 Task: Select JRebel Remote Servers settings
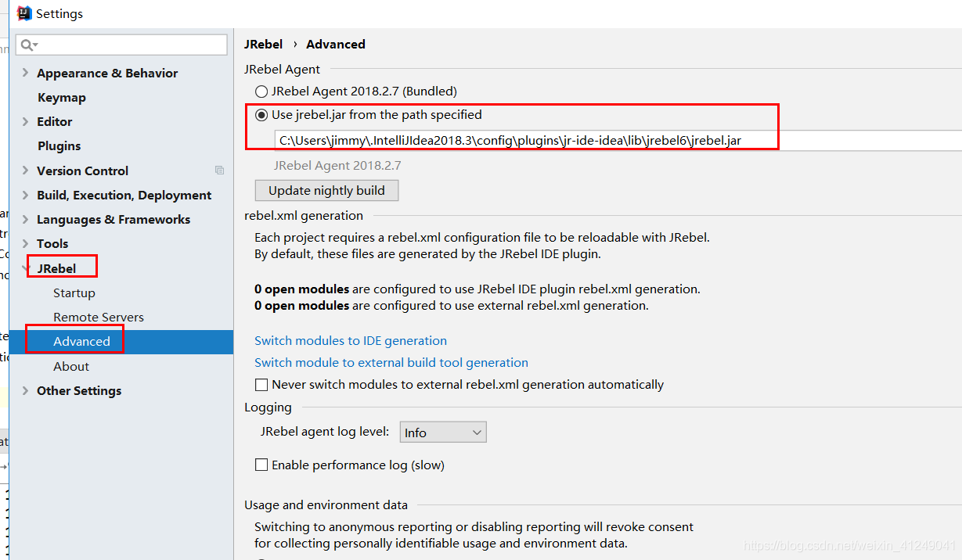point(99,318)
